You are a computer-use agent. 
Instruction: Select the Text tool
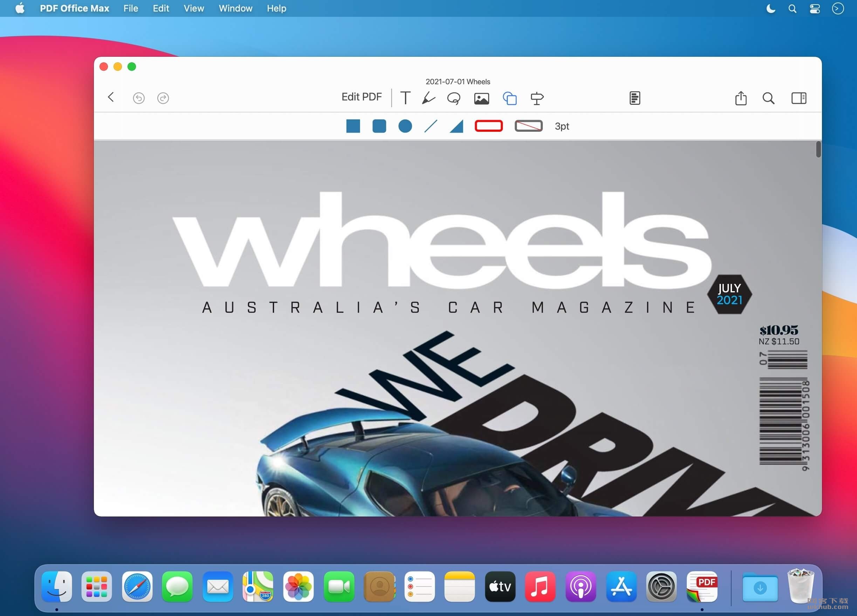[405, 98]
